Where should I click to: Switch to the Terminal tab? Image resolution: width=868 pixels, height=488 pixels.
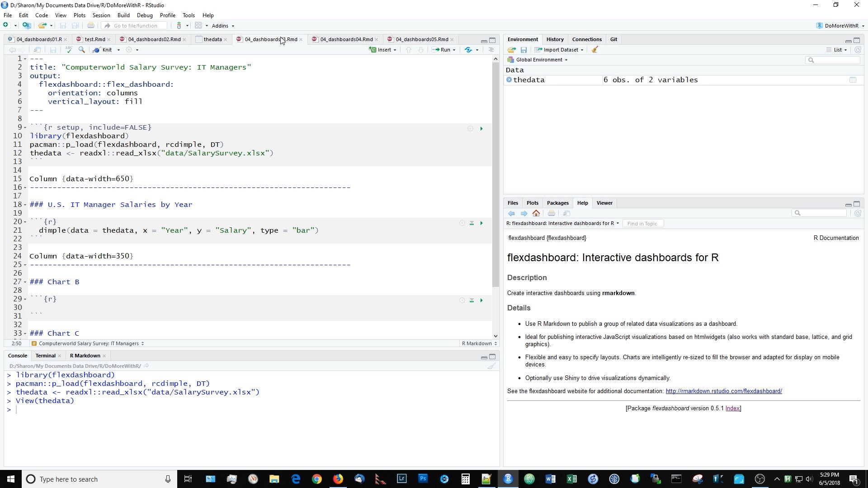(x=45, y=356)
